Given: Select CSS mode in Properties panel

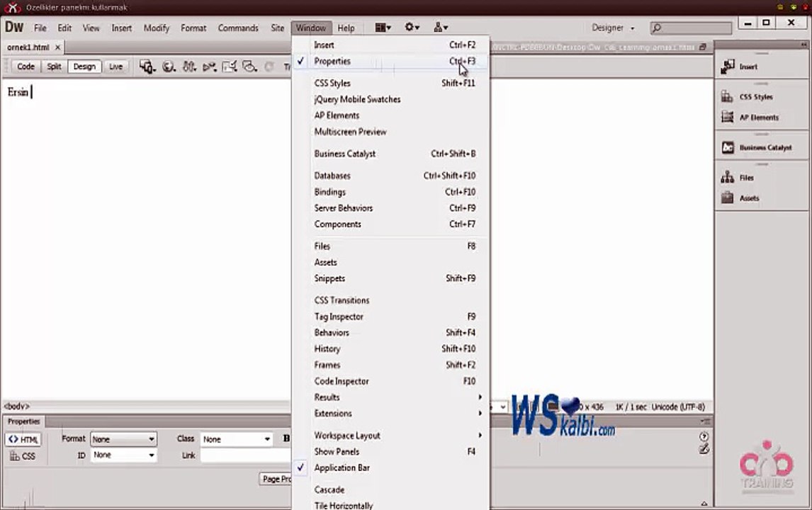Looking at the screenshot, I should click(x=23, y=455).
